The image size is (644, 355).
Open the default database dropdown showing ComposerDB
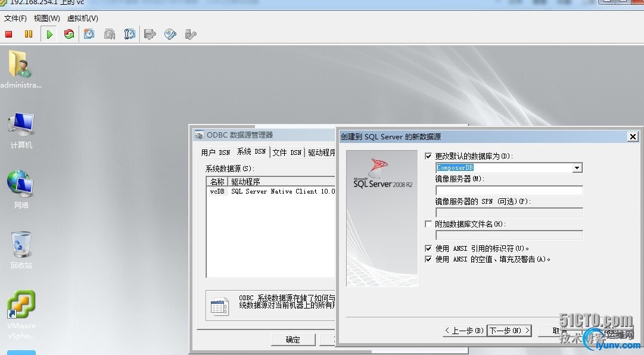(576, 167)
